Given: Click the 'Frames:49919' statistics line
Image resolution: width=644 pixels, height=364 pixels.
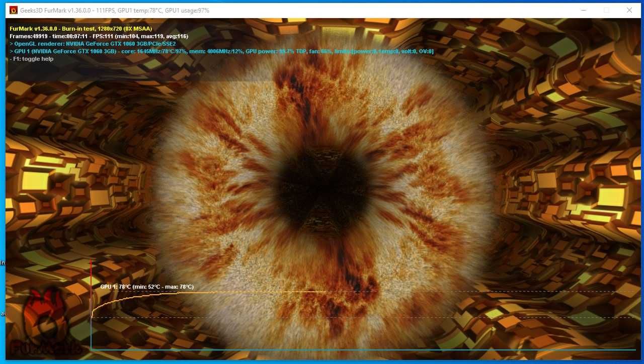Looking at the screenshot, I should coord(99,36).
